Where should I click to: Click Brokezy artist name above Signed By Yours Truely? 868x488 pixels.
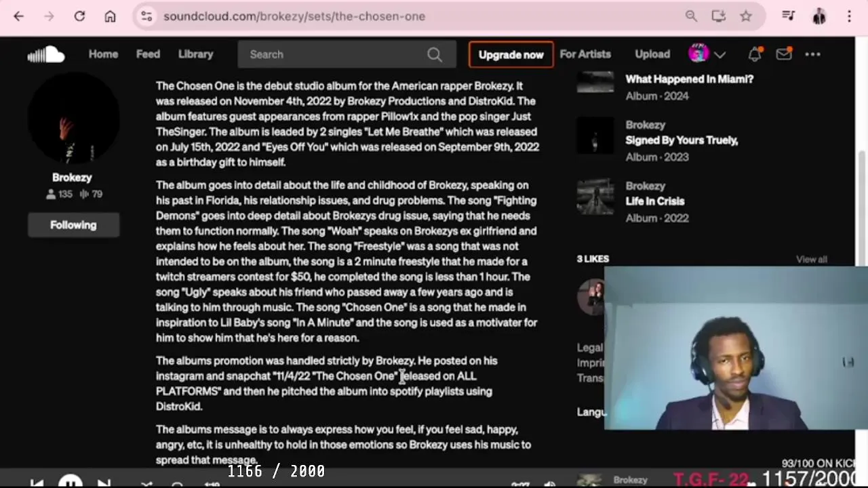click(645, 125)
